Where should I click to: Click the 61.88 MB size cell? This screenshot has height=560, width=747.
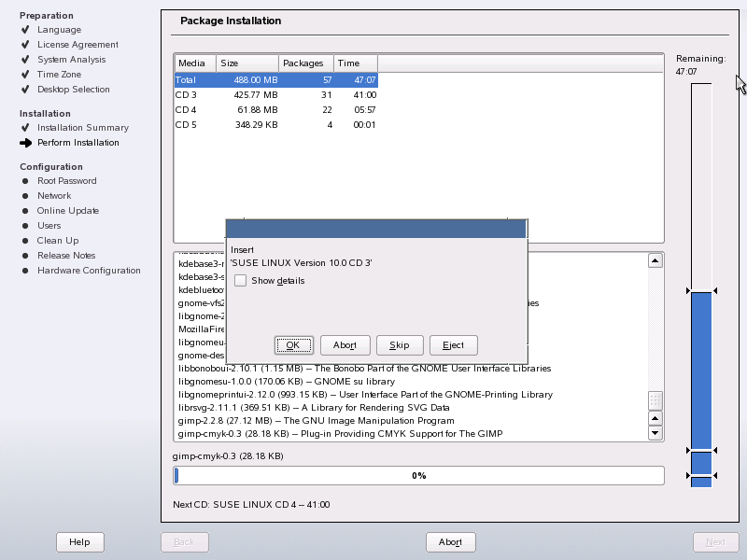point(258,110)
